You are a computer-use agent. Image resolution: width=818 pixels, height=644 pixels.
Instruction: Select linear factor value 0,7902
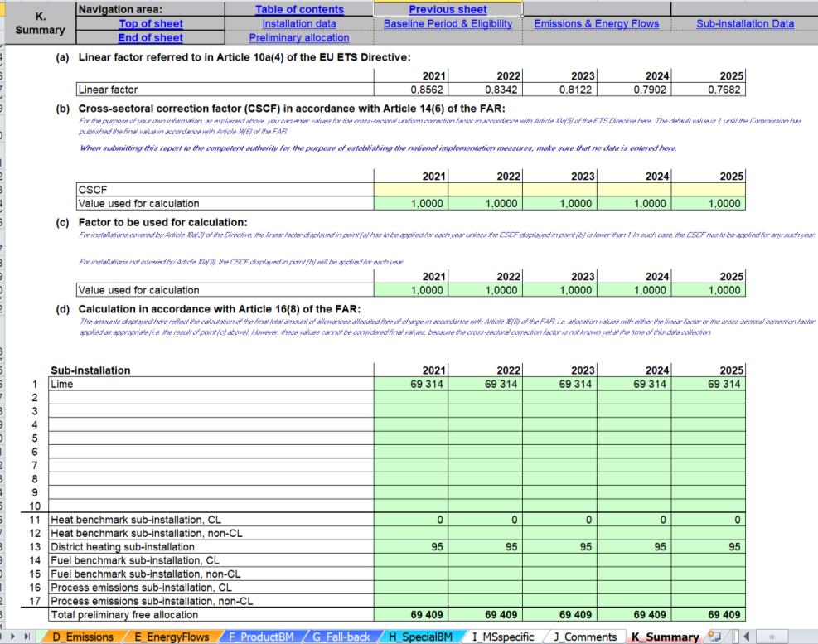pyautogui.click(x=634, y=90)
